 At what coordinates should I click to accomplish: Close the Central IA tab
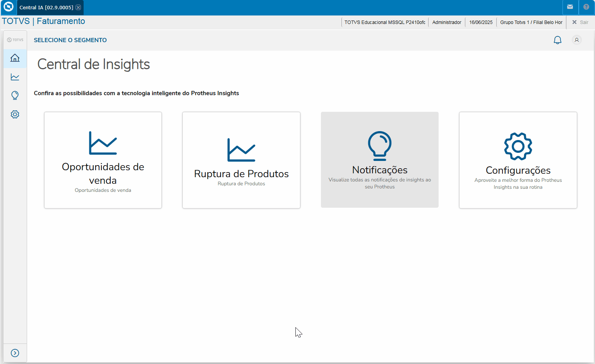(x=78, y=7)
